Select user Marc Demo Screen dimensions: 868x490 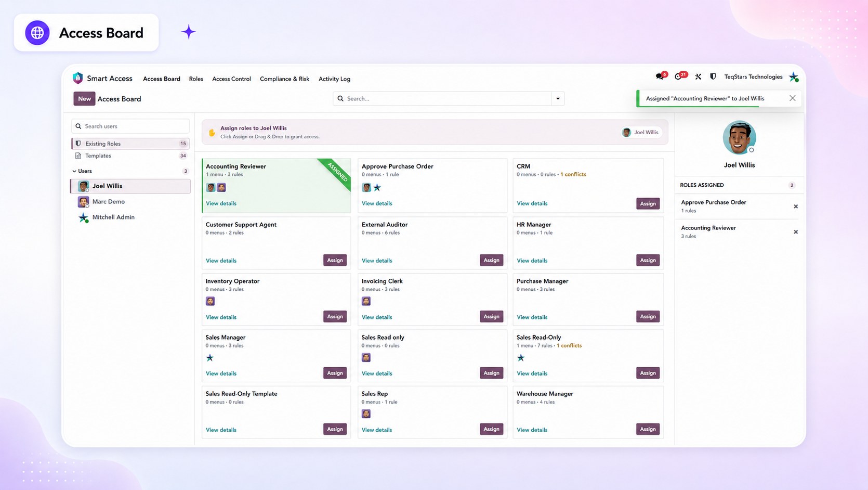pyautogui.click(x=130, y=202)
